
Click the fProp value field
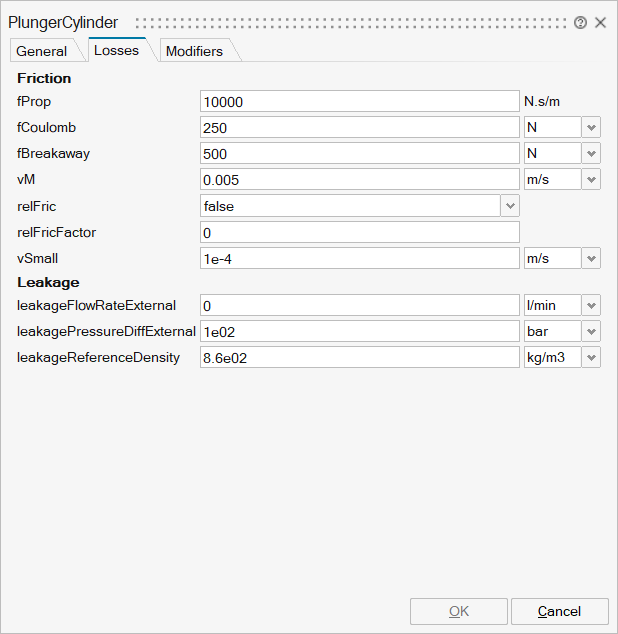point(359,102)
